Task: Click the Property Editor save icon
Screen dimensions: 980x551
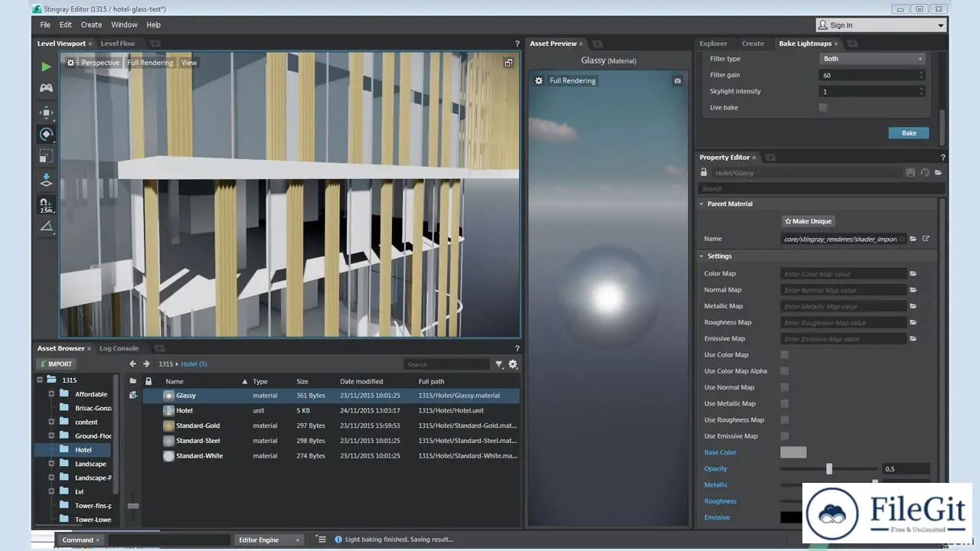Action: (x=910, y=173)
